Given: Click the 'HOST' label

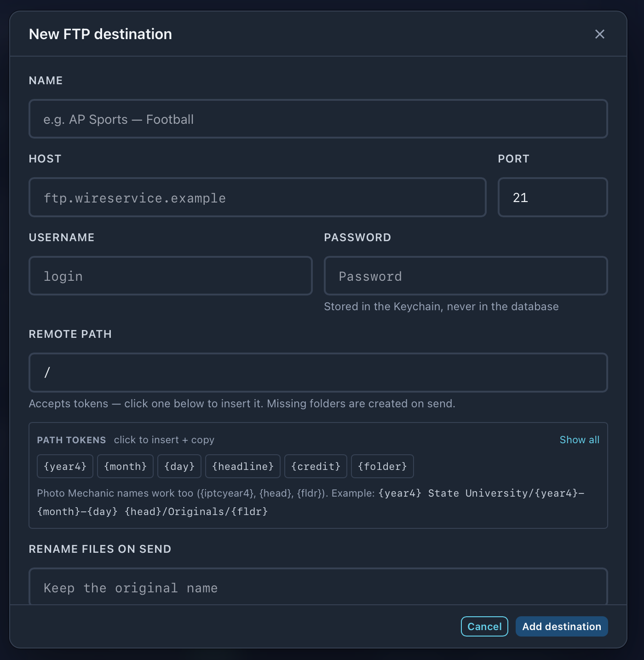Looking at the screenshot, I should pos(45,159).
